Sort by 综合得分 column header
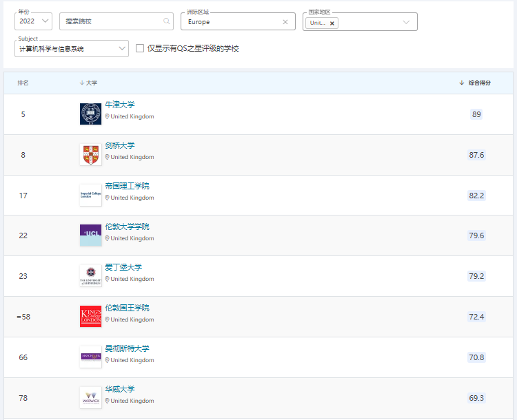The image size is (517, 420). (x=476, y=83)
